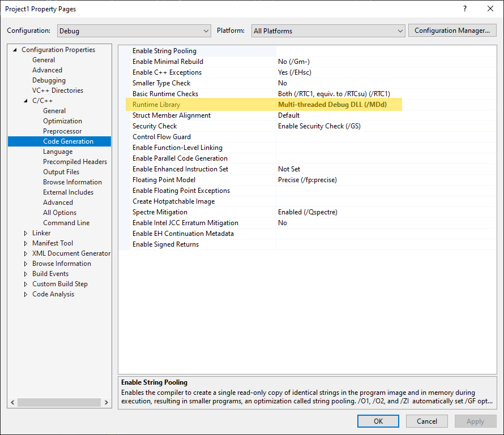Viewport: 504px width, 435px height.
Task: Collapse the Configuration Properties node
Action: 14,49
